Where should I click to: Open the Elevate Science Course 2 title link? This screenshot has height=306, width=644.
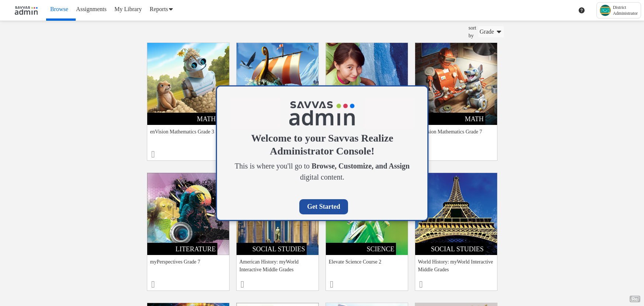coord(355,262)
